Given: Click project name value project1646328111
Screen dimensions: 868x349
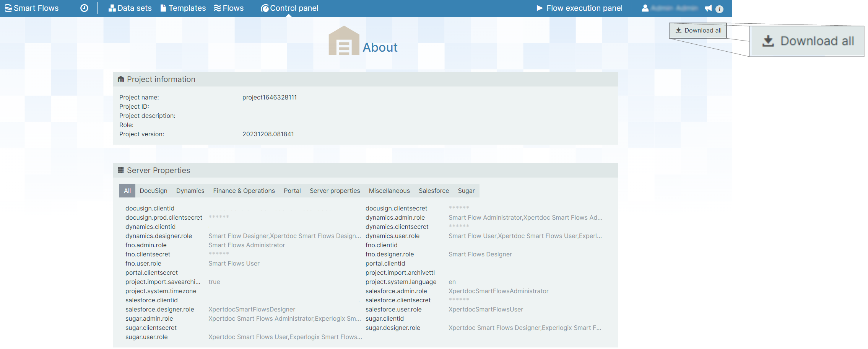Looking at the screenshot, I should (x=270, y=97).
